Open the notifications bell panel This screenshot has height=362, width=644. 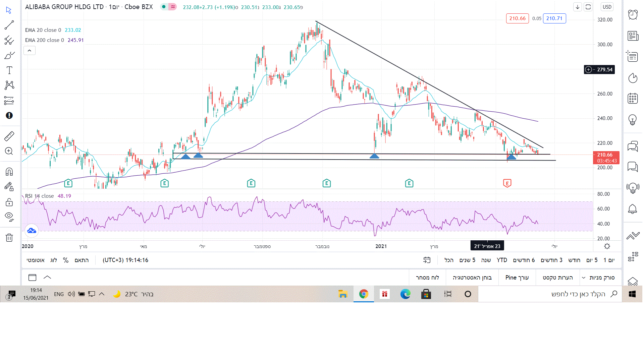[633, 209]
